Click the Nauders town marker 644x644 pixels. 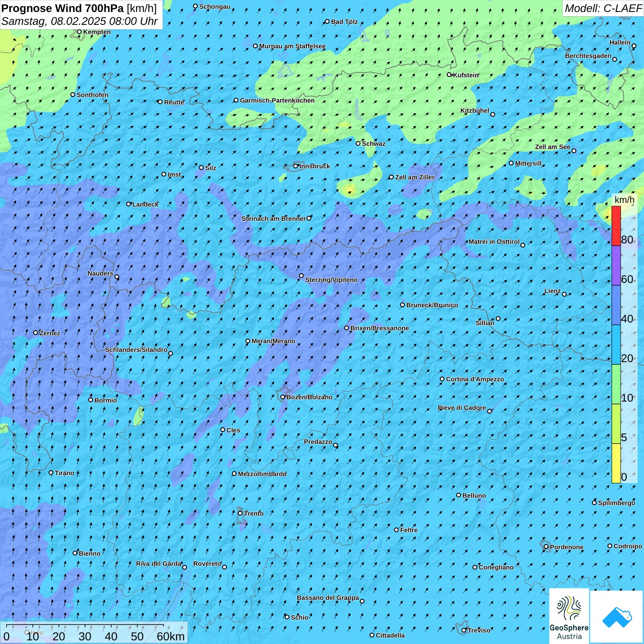(x=117, y=277)
